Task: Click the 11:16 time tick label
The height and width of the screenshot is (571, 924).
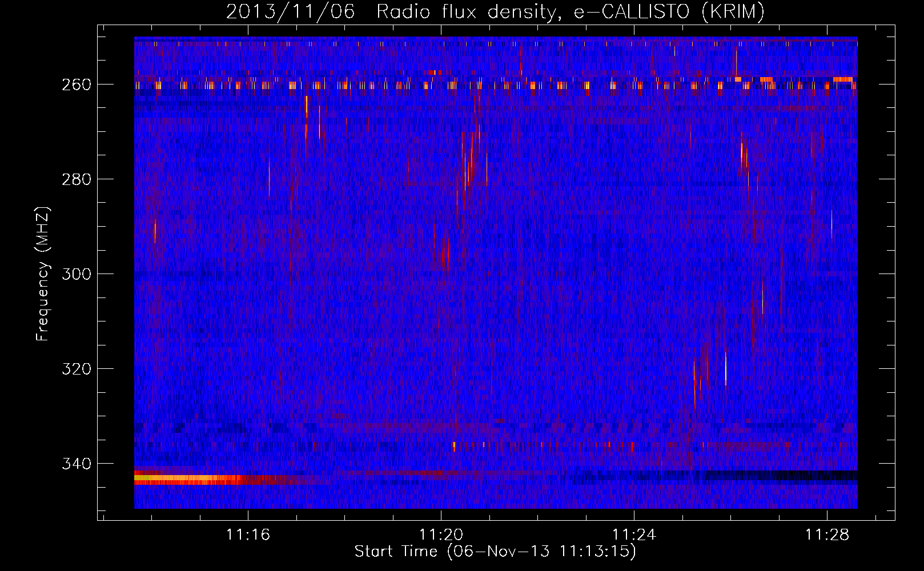Action: pos(248,535)
